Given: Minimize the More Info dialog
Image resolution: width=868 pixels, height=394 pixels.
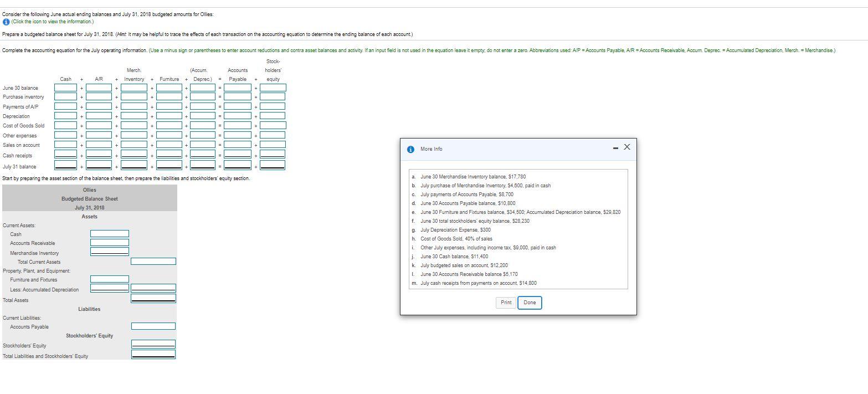Looking at the screenshot, I should click(615, 147).
